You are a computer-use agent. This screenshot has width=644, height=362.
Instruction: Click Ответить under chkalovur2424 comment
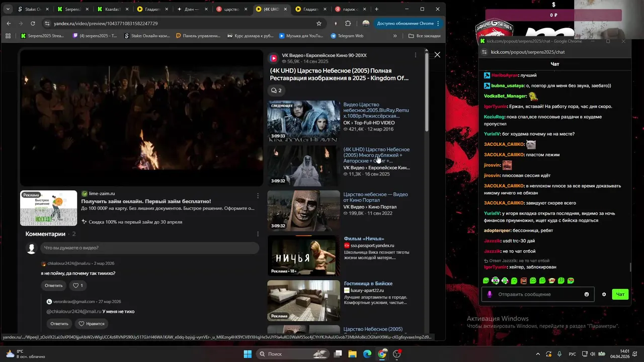[x=54, y=286]
